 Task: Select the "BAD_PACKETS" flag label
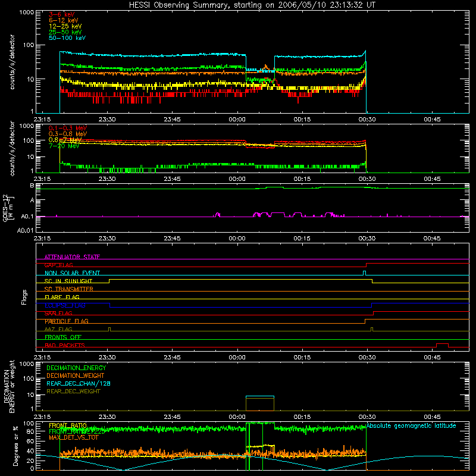tap(65, 345)
